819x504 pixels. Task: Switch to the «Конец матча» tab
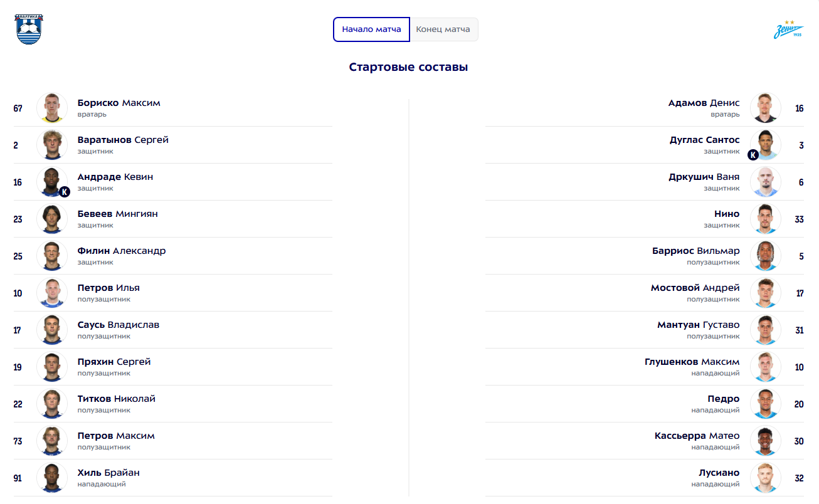443,29
